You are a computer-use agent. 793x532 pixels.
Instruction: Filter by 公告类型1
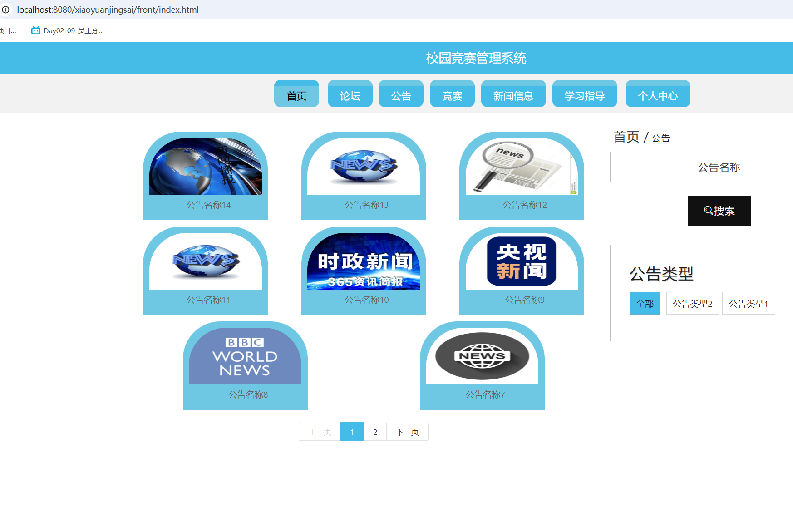point(749,303)
